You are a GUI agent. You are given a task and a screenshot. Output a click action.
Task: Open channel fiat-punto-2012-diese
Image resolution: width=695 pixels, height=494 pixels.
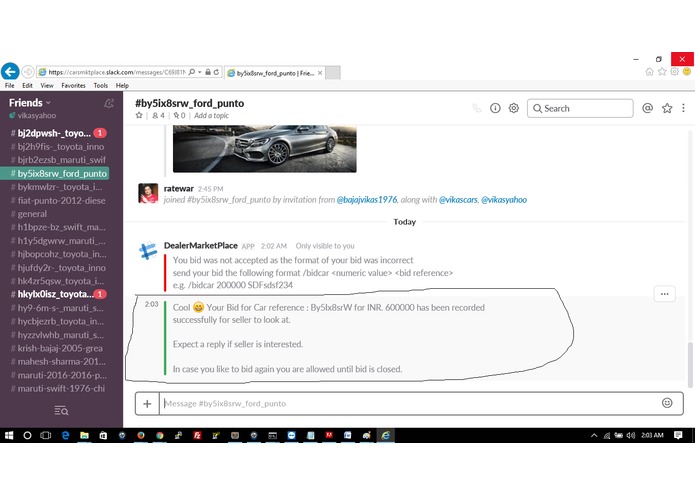click(x=59, y=200)
